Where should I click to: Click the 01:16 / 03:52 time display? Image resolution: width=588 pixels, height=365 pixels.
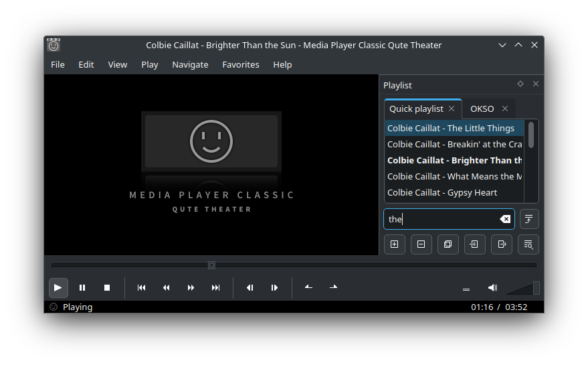[499, 307]
